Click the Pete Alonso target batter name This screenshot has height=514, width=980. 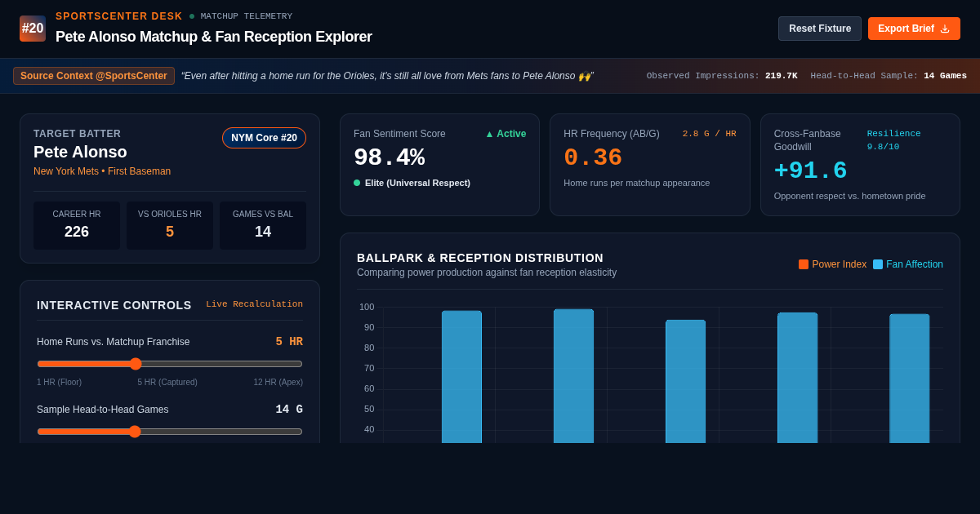[x=80, y=152]
